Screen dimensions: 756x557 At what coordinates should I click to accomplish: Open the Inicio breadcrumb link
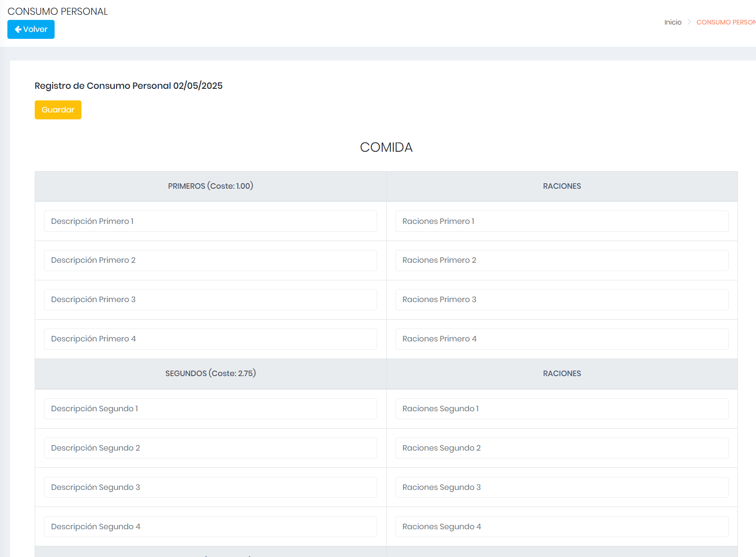[673, 22]
